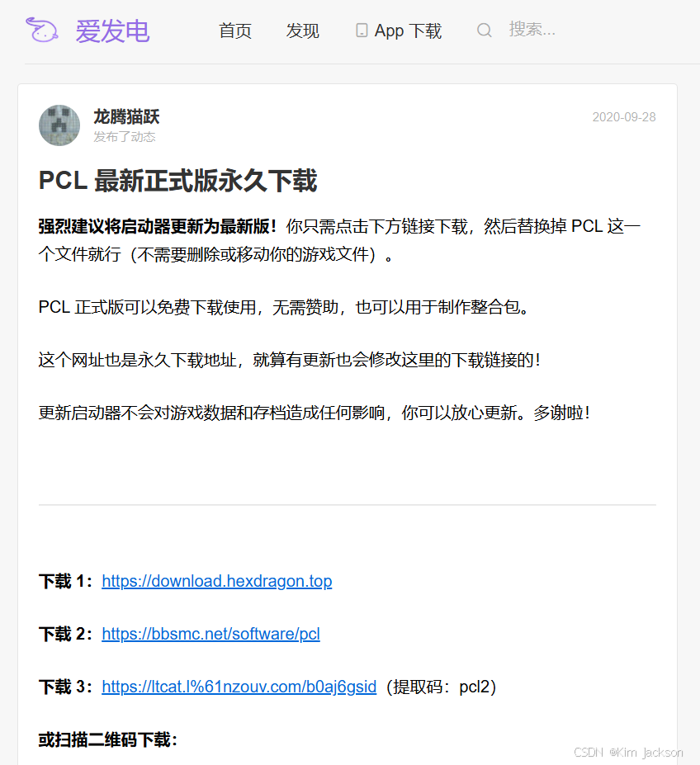Open the 发现 navigation item
This screenshot has height=765, width=700.
pos(302,31)
